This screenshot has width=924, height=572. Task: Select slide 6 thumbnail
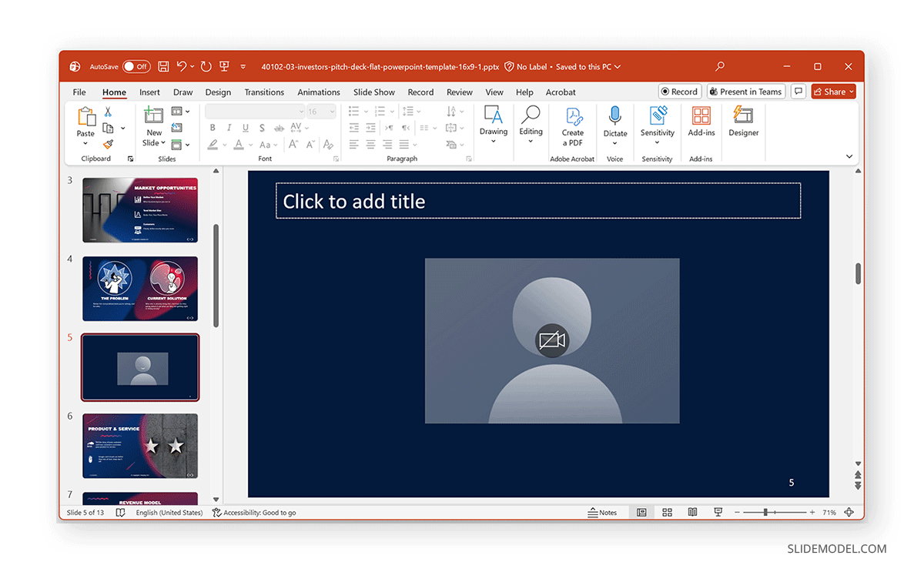pos(140,445)
